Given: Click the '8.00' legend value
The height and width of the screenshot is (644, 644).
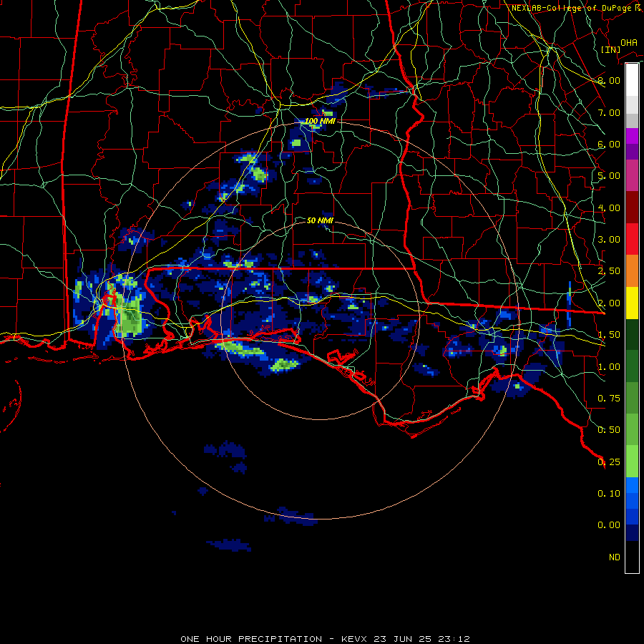Looking at the screenshot, I should point(609,80).
